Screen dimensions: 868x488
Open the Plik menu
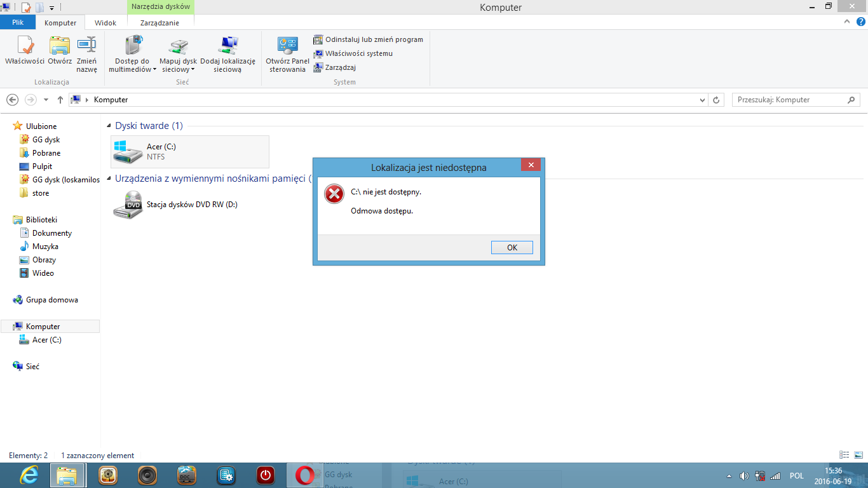point(18,22)
